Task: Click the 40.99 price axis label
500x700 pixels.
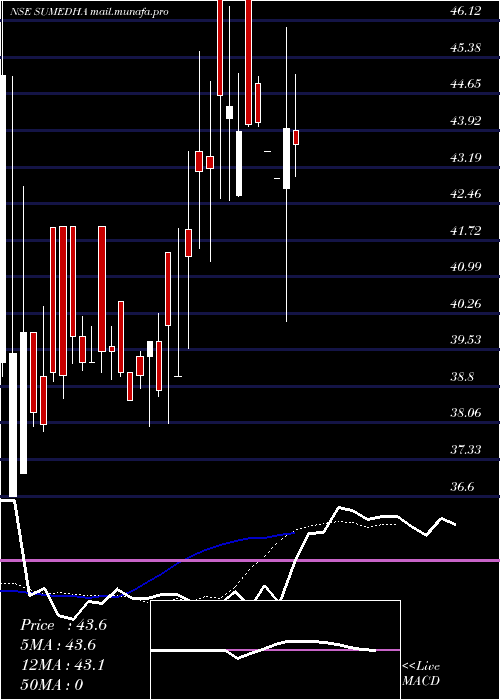Action: [x=466, y=267]
